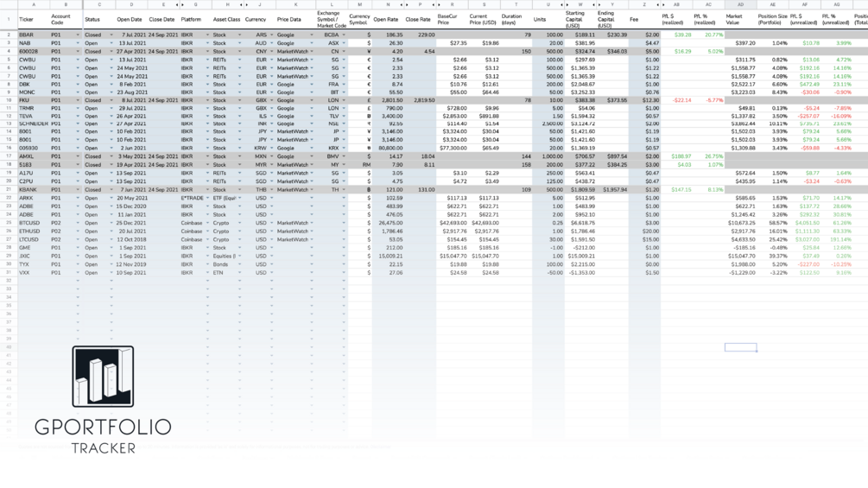Select the LTCUSD ticker cell
Viewport: 868px width, 488px height.
click(34, 239)
